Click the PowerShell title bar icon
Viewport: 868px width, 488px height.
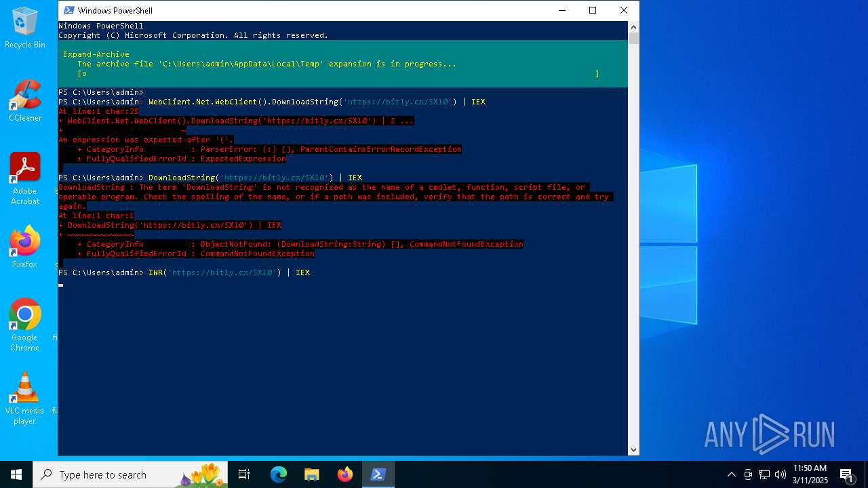tap(68, 10)
